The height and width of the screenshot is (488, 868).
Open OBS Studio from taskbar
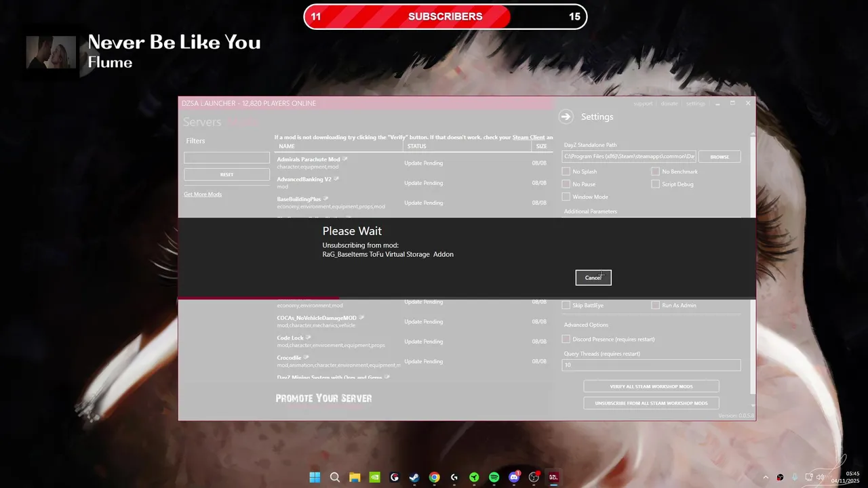coord(534,477)
